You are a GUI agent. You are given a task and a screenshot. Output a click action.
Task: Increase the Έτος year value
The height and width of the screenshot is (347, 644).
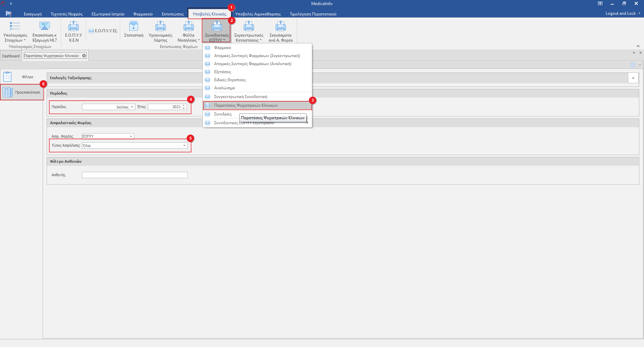click(184, 106)
